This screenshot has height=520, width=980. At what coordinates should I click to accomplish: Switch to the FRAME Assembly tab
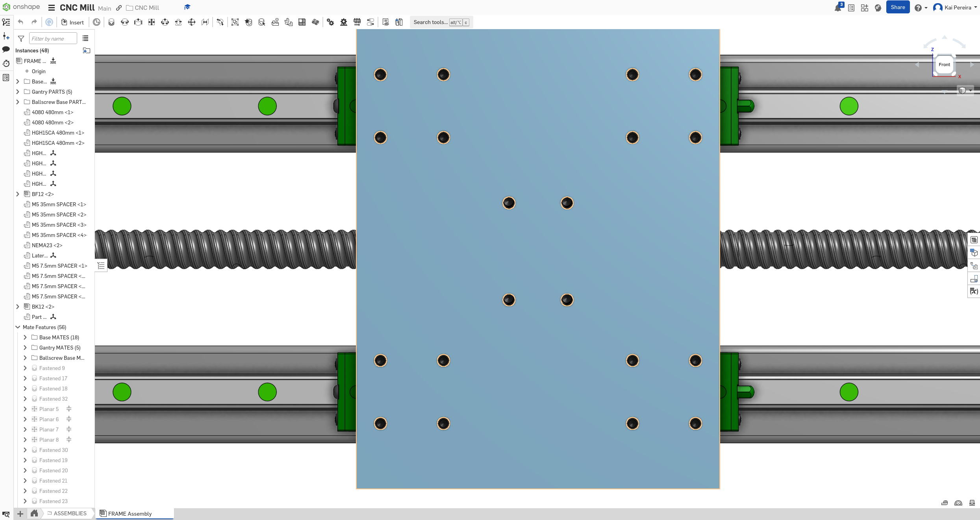130,513
